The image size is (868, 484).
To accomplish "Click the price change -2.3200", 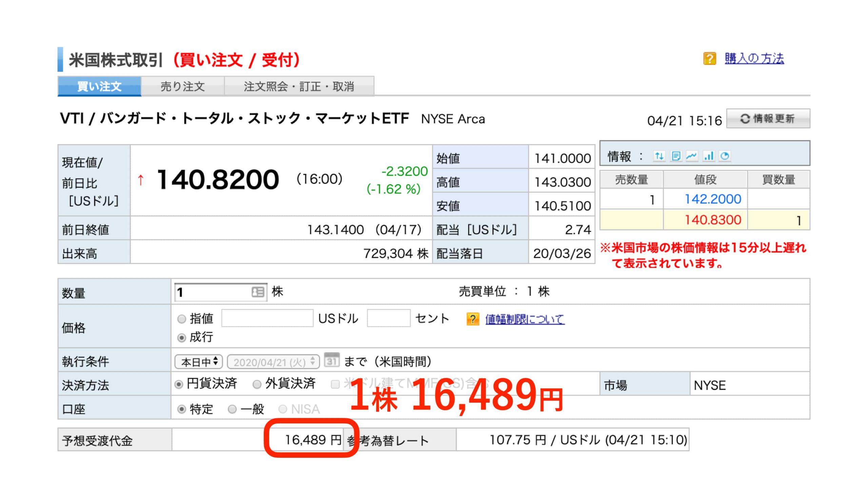I will coord(405,171).
